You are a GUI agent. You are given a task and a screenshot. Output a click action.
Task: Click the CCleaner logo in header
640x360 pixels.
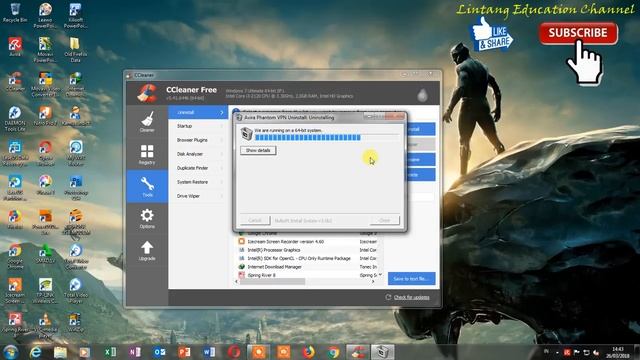click(x=147, y=93)
